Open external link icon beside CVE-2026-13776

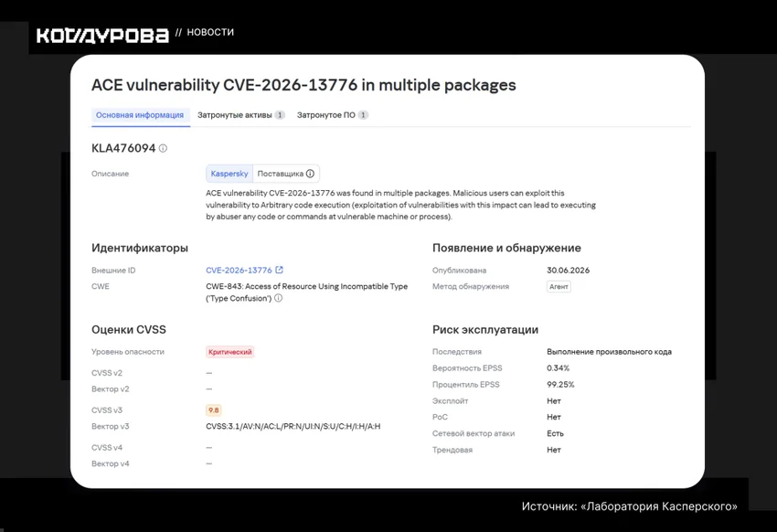click(280, 270)
